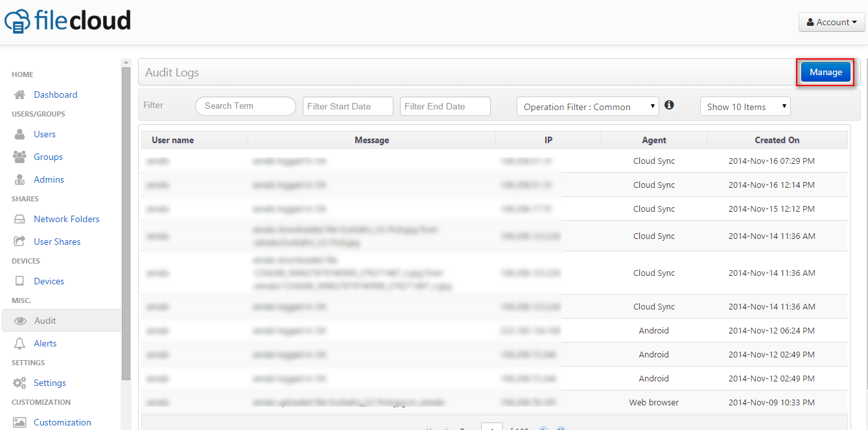The image size is (868, 430).
Task: Open the Account dropdown menu
Action: coord(831,22)
